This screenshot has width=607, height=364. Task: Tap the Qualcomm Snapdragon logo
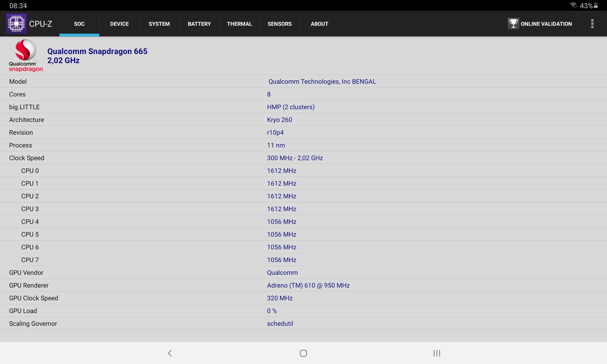pos(26,56)
